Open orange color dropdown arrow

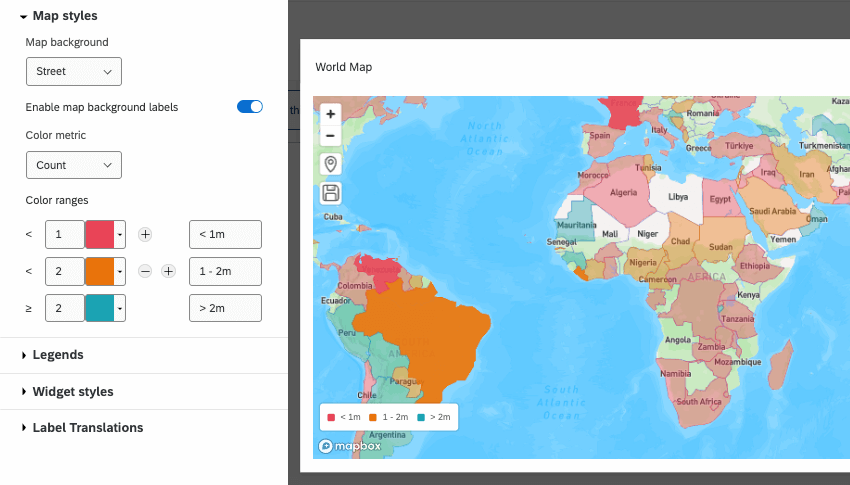click(x=120, y=271)
